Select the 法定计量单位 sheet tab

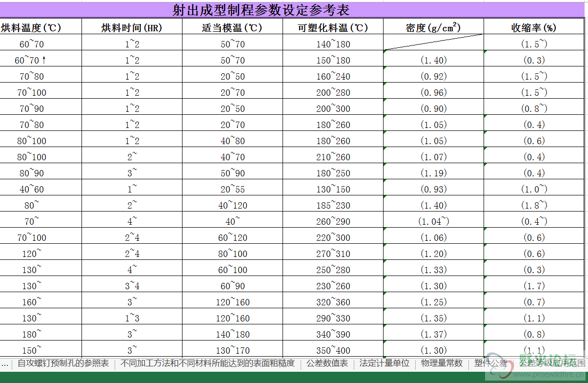[385, 363]
